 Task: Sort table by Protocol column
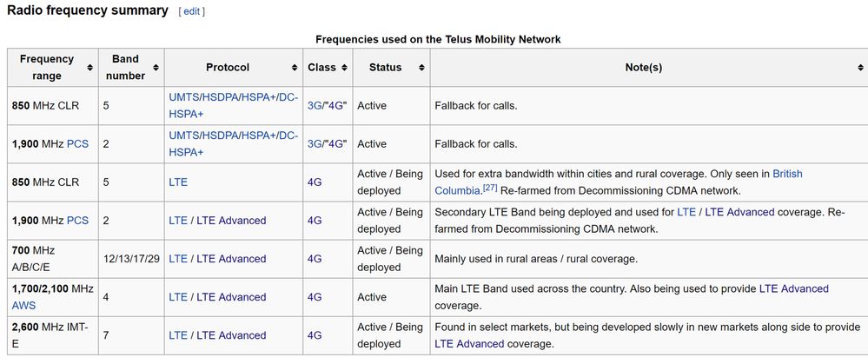[x=294, y=68]
